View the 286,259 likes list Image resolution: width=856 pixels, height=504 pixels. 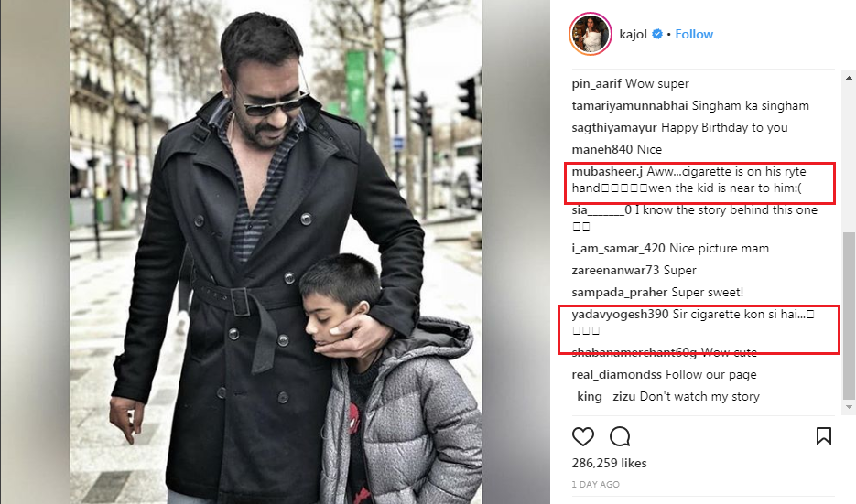coord(609,463)
